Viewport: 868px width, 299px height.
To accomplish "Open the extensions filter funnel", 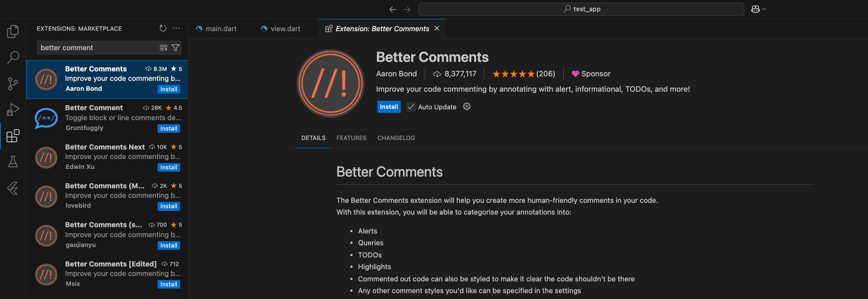I will click(176, 47).
